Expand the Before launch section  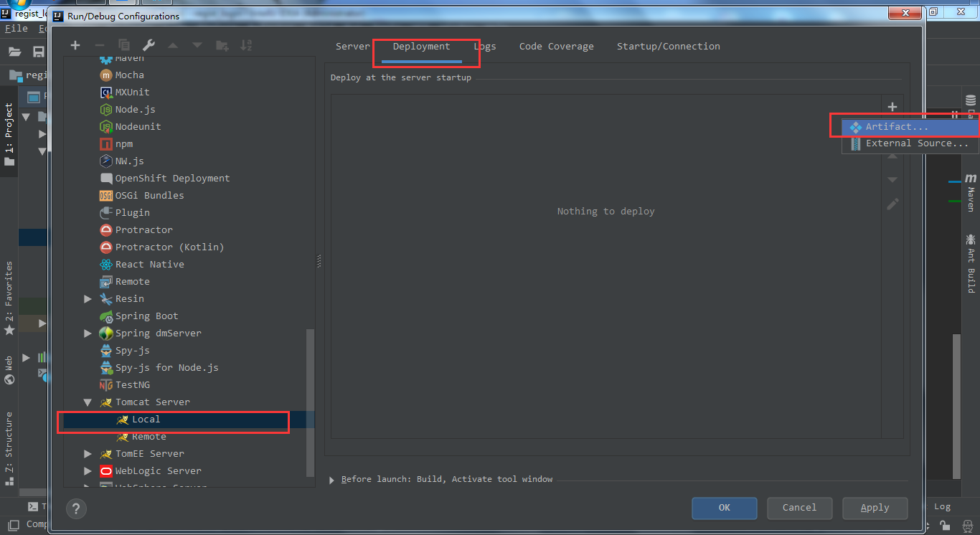331,480
